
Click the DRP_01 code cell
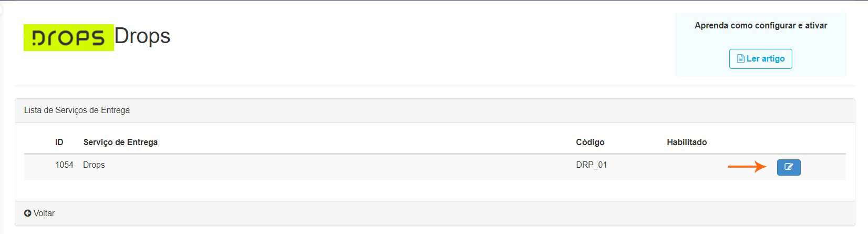[x=591, y=165]
